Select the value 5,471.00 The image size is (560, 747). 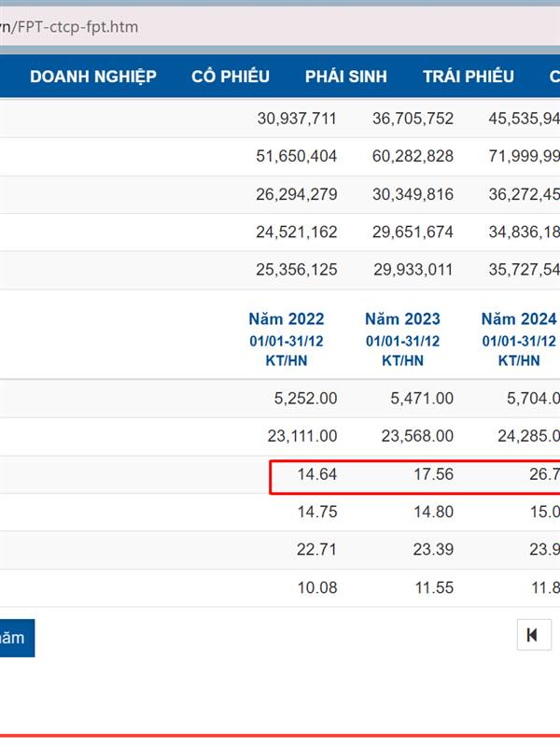(422, 398)
